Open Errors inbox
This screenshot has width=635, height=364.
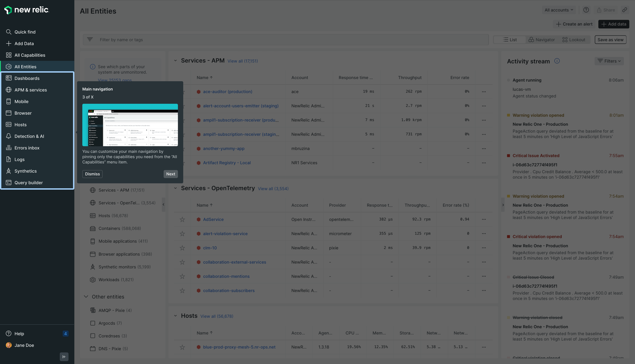click(x=37, y=148)
